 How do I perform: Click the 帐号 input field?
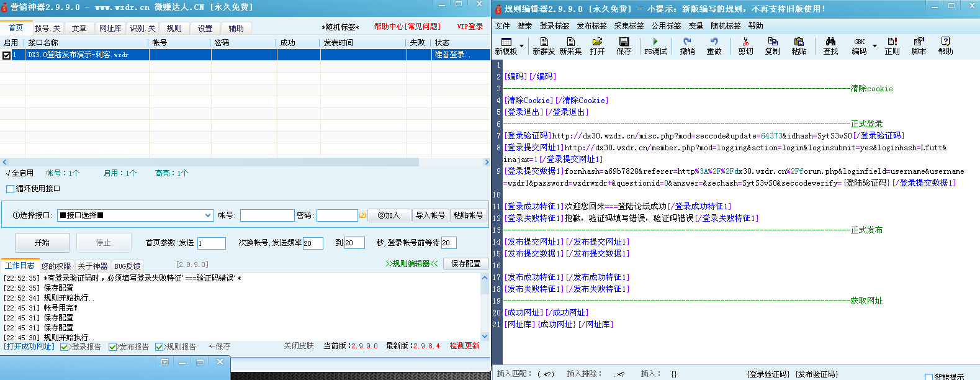tap(267, 215)
